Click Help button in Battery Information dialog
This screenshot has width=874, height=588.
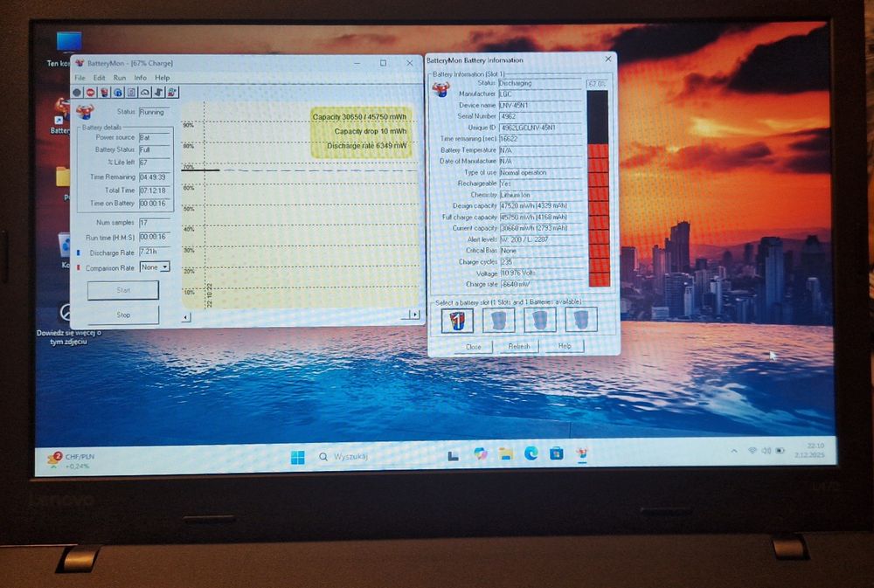tap(564, 346)
